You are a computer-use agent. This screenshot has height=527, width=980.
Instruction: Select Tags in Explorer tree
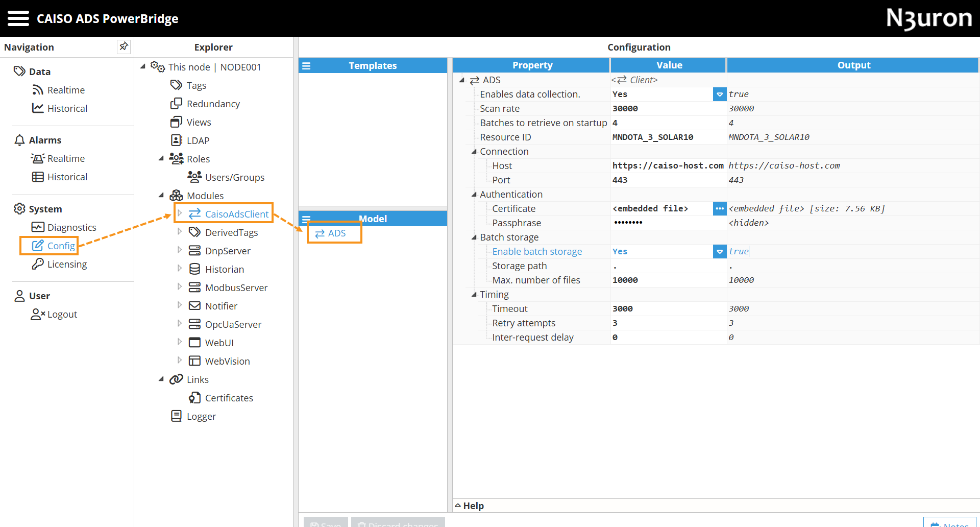click(188, 85)
